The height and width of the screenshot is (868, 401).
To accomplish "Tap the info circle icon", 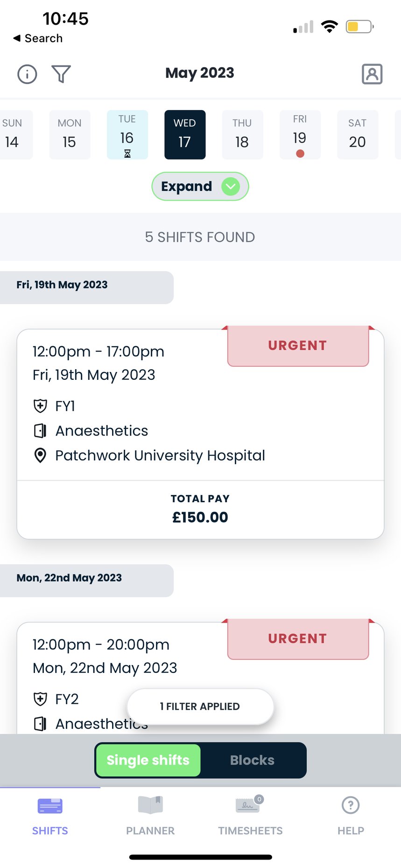I will [27, 74].
